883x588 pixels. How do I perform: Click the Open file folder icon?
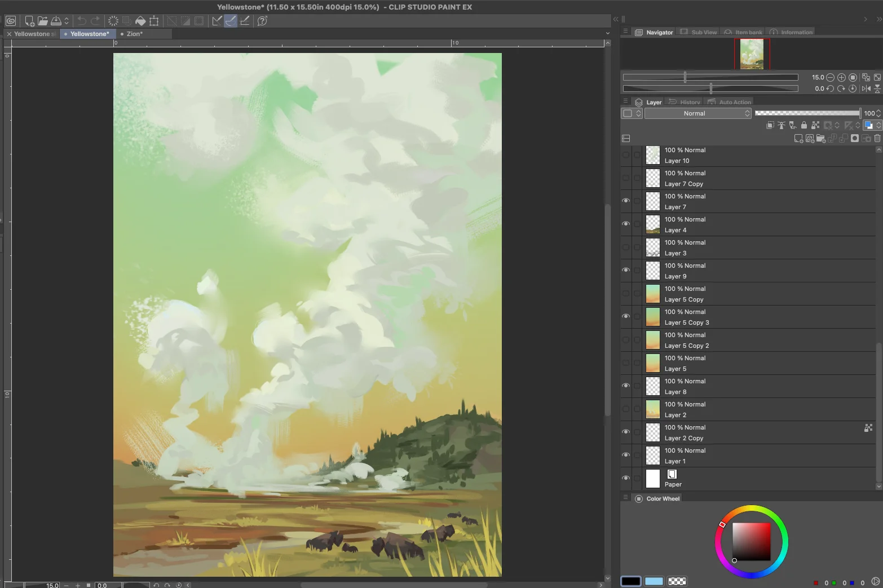click(x=43, y=21)
